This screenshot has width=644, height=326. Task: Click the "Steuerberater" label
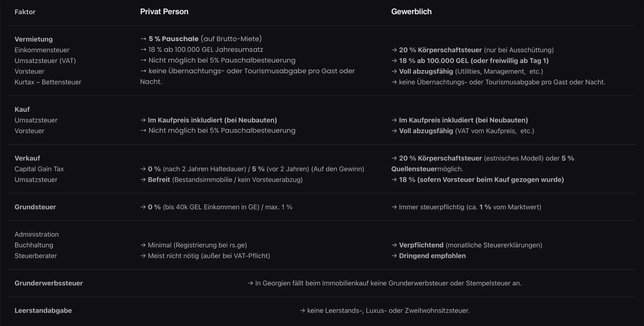click(36, 256)
